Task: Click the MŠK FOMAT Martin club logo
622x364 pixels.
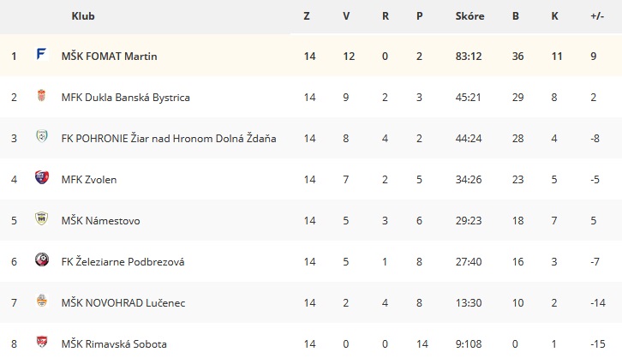Action: click(42, 54)
